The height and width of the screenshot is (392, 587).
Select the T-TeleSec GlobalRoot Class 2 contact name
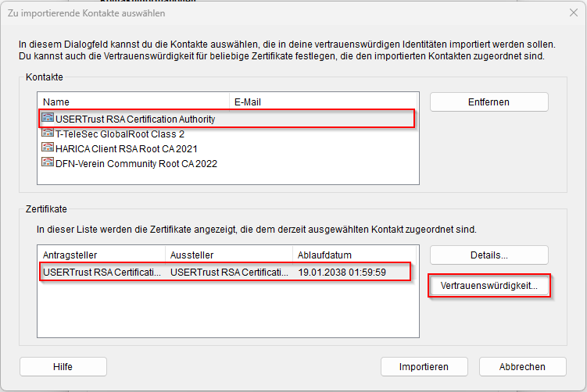tap(120, 134)
